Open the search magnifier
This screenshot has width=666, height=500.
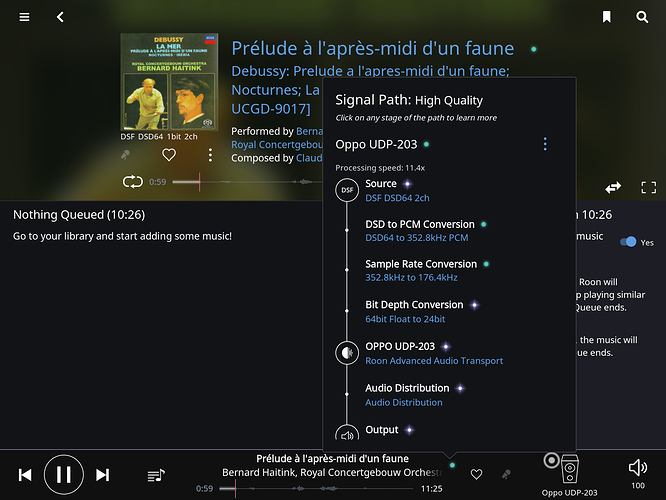(642, 17)
